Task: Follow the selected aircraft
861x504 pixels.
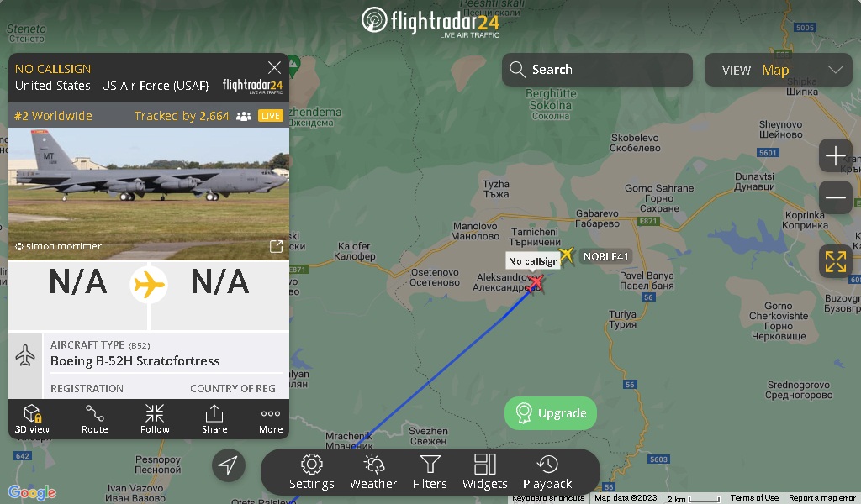Action: pos(155,419)
